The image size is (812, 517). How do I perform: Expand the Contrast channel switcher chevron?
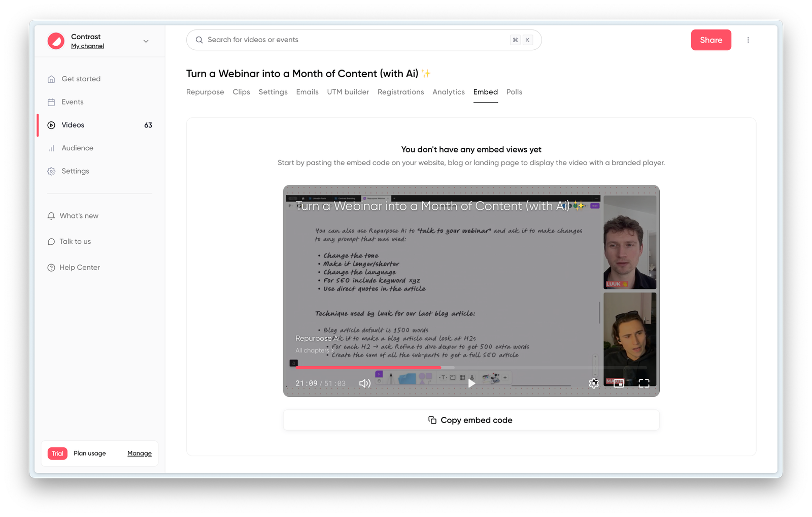tap(146, 41)
